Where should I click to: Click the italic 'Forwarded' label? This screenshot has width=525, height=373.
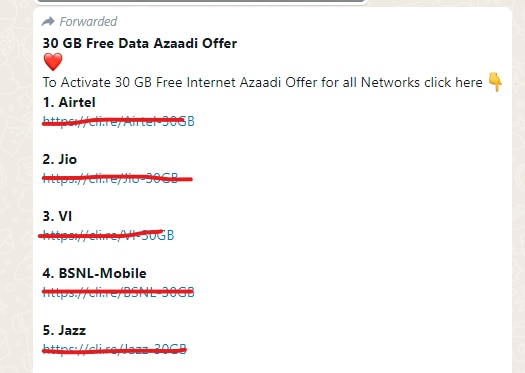click(88, 22)
